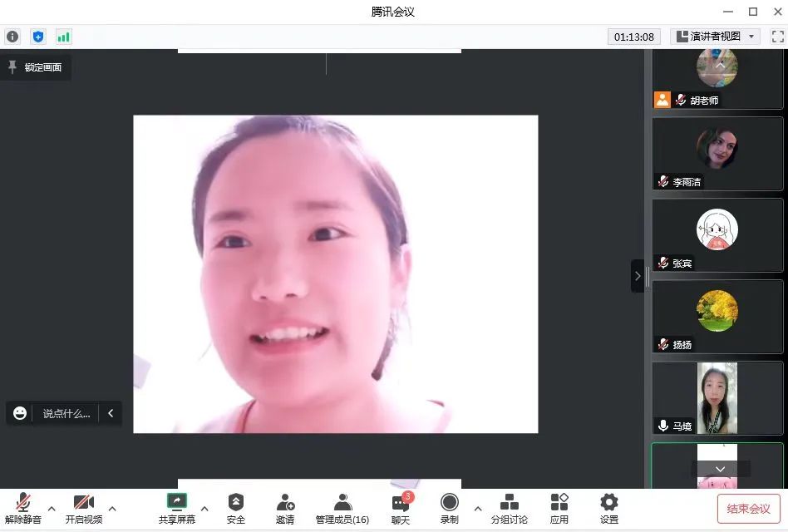Viewport: 788px width, 532px height.
Task: Click the blue security shield icon
Action: pos(37,37)
